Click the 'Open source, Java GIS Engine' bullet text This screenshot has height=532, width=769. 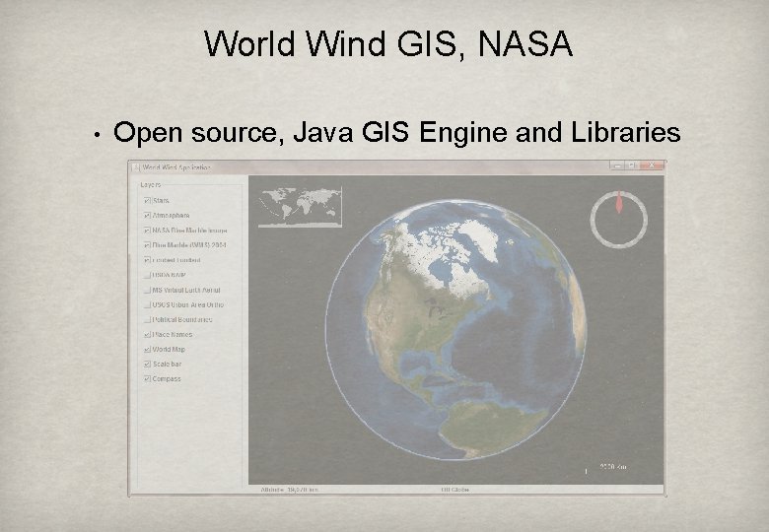(396, 132)
